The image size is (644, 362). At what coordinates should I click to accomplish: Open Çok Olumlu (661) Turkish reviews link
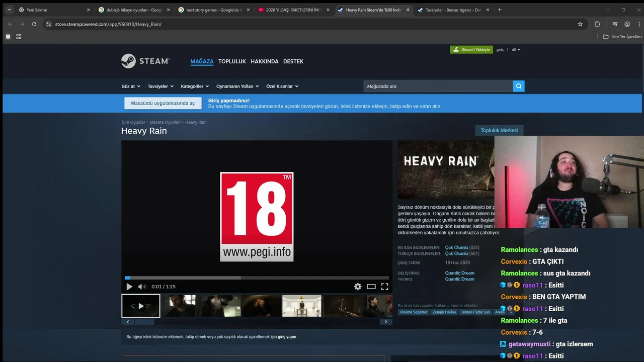coord(462,253)
